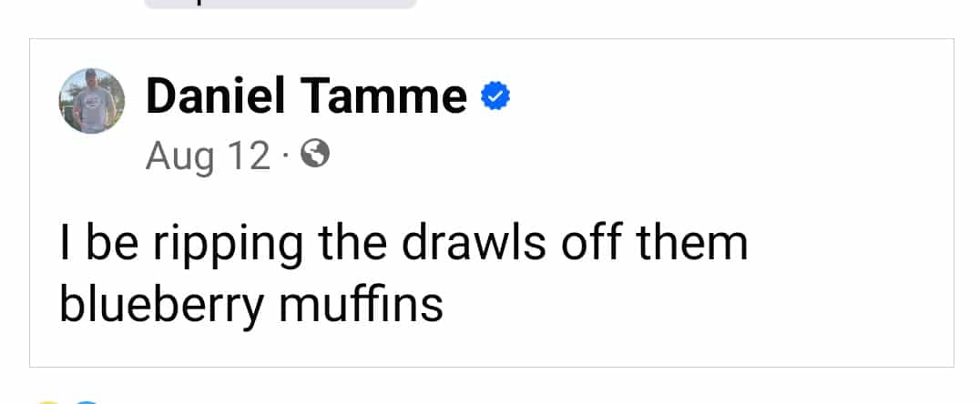The width and height of the screenshot is (980, 404).
Task: Click the Aug 12 post timestamp
Action: coord(208,157)
